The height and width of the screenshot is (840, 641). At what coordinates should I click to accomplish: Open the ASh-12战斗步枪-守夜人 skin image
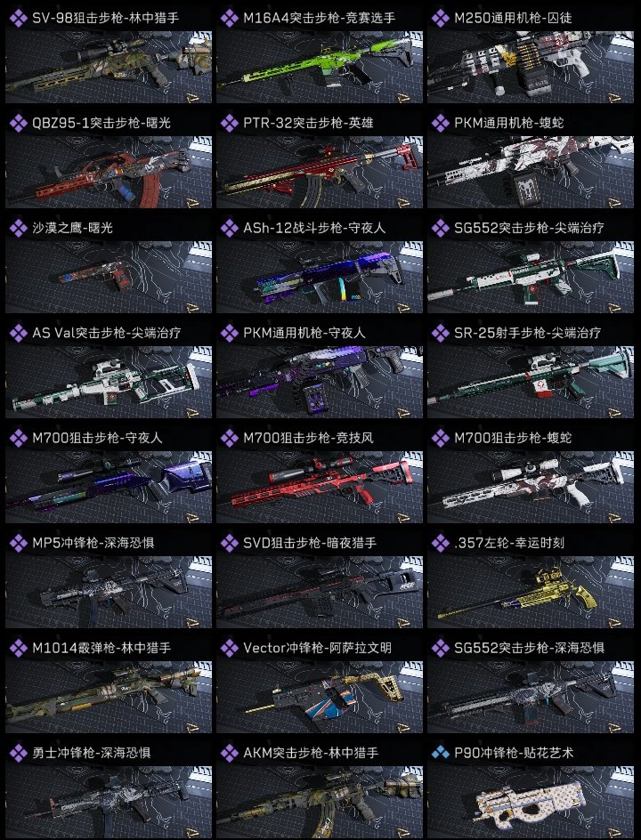[x=320, y=277]
